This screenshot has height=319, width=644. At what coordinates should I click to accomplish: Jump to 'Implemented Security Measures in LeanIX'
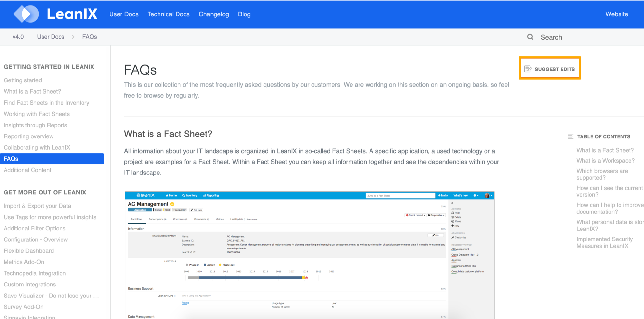tap(605, 242)
